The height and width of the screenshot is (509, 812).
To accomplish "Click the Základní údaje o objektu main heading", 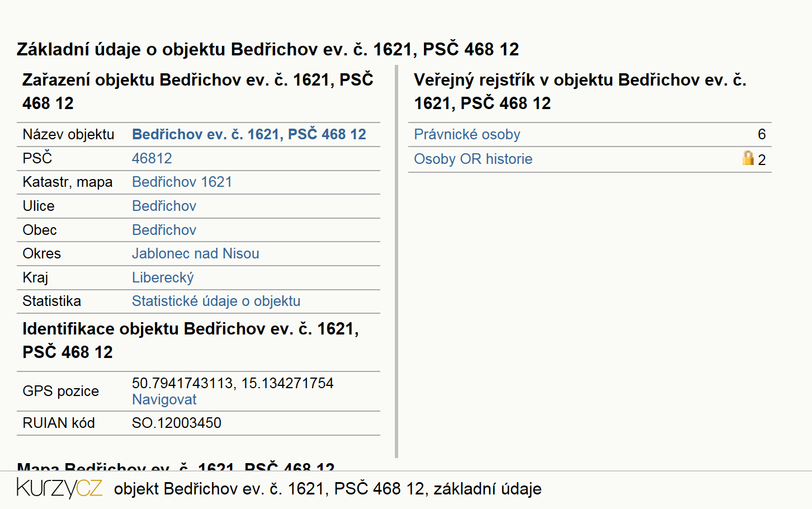I will click(268, 50).
